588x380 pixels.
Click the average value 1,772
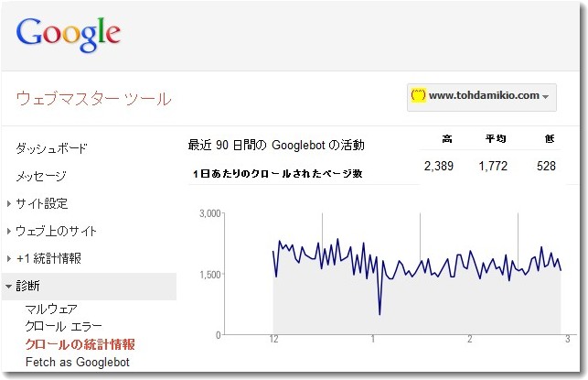point(493,166)
